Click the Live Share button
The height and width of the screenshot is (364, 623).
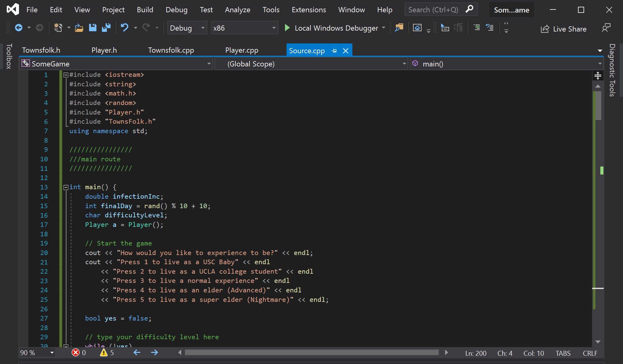564,29
